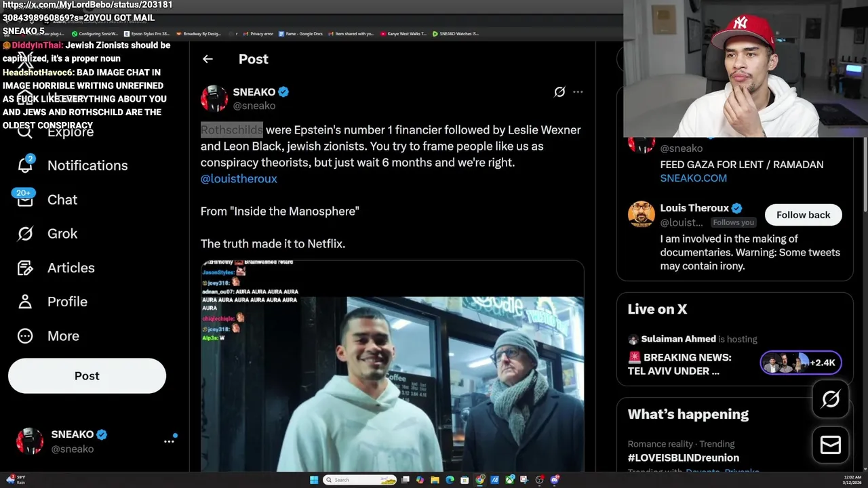Click 'Sulaiman Ahmed is hosting' text

698,339
